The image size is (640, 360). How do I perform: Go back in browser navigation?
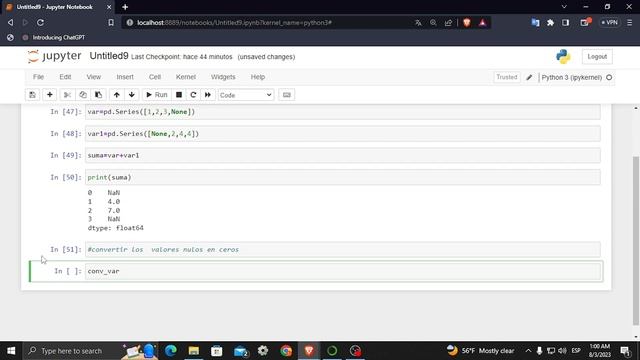pyautogui.click(x=11, y=22)
